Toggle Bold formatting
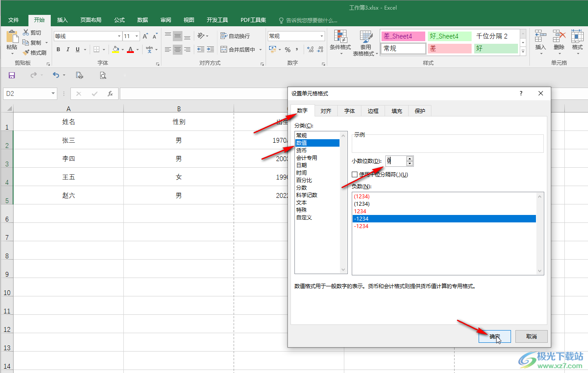This screenshot has height=373, width=588. [58, 49]
